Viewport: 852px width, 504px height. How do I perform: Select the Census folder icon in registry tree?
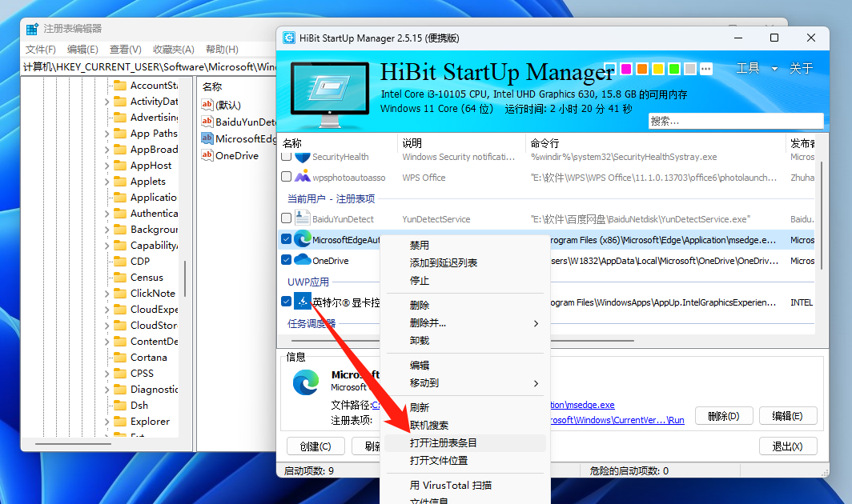[x=120, y=278]
